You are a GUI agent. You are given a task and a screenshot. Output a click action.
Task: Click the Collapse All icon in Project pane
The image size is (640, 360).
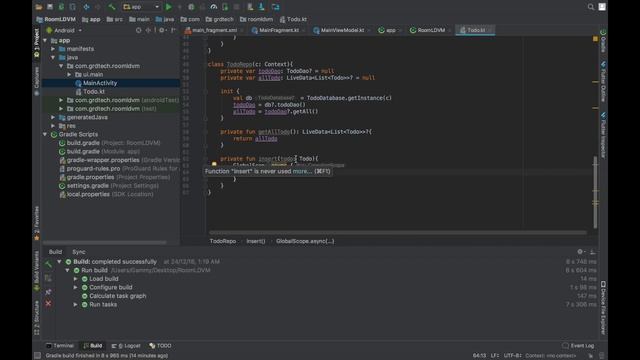(148, 30)
